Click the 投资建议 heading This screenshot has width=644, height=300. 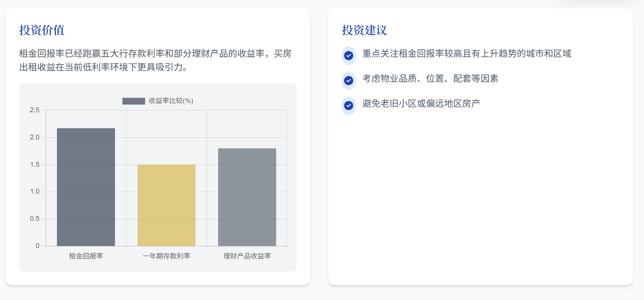[x=364, y=30]
